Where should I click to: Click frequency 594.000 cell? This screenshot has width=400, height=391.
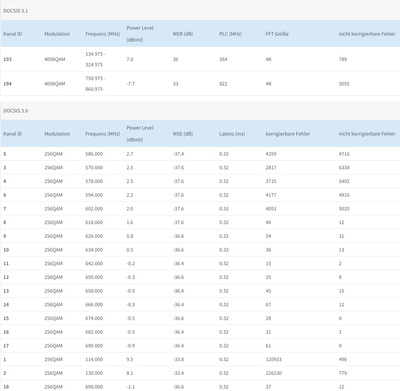94,195
